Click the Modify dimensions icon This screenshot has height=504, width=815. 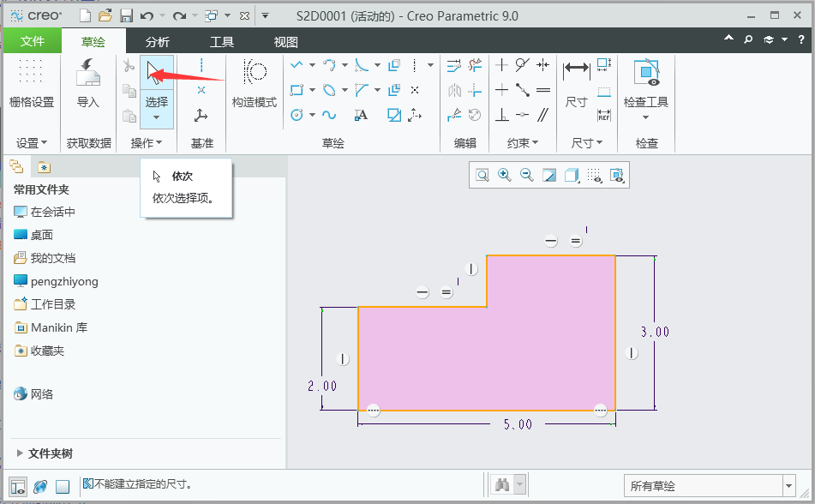coord(453,65)
